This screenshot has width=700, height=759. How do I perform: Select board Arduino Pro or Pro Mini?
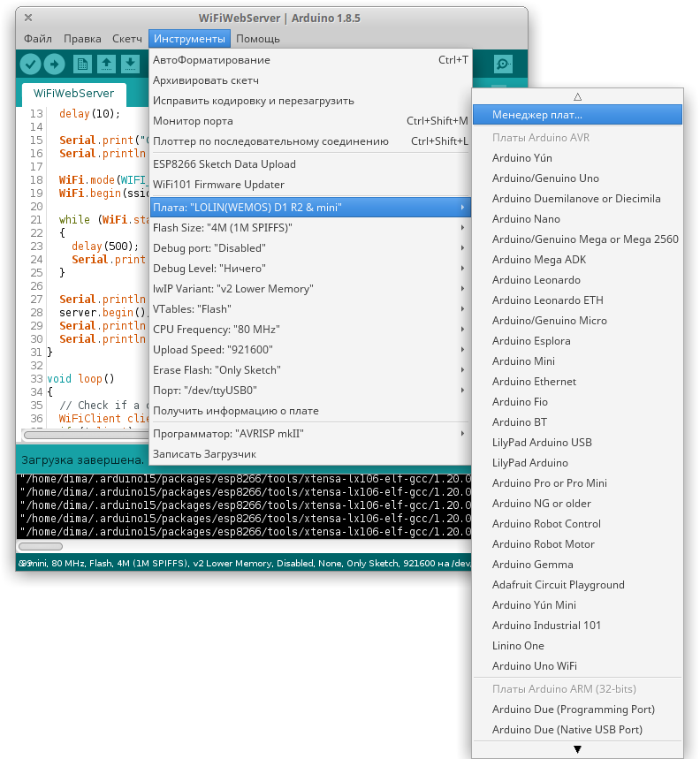click(x=577, y=483)
